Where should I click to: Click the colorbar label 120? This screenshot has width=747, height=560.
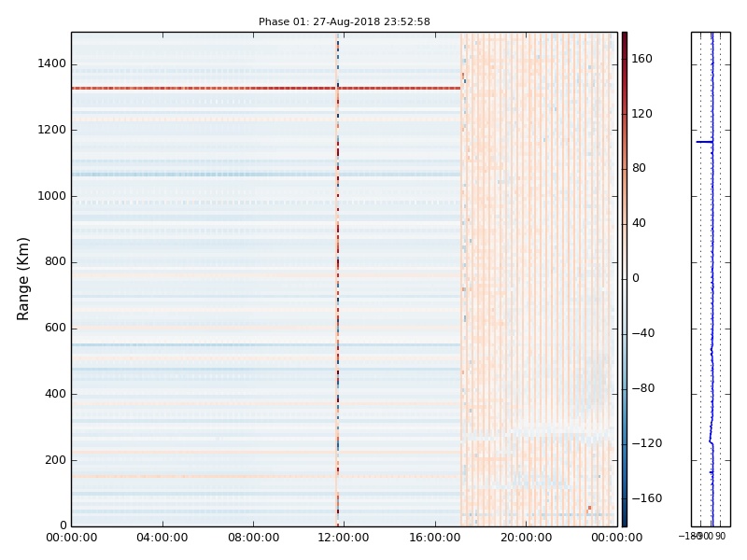[x=641, y=114]
